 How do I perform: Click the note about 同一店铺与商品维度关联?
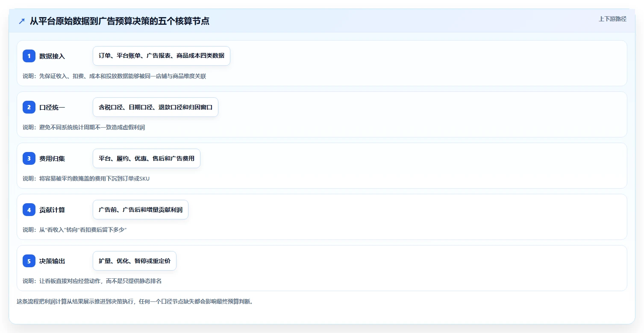[x=115, y=76]
